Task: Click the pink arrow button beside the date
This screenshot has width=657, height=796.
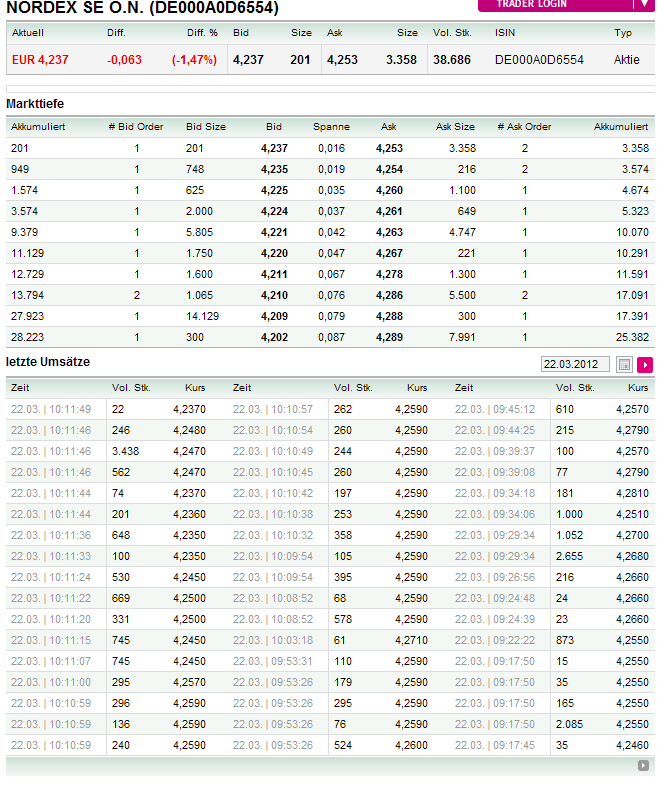Action: pyautogui.click(x=645, y=365)
